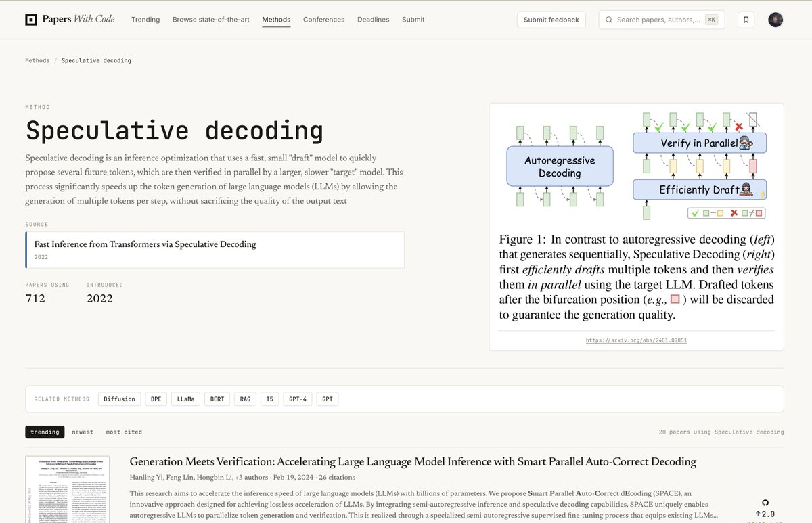This screenshot has width=812, height=523.
Task: Follow the arxiv.org/abs/2401.07851 link
Action: (x=636, y=340)
